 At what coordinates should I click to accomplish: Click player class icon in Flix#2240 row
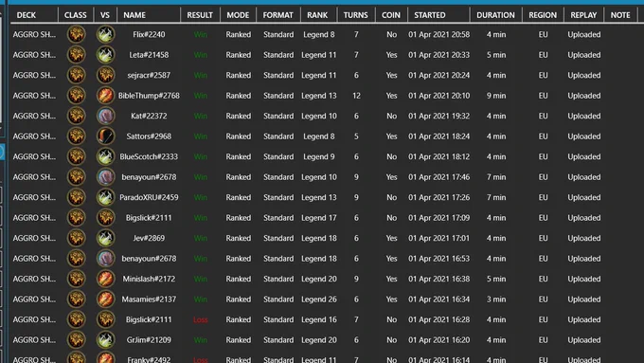click(76, 34)
